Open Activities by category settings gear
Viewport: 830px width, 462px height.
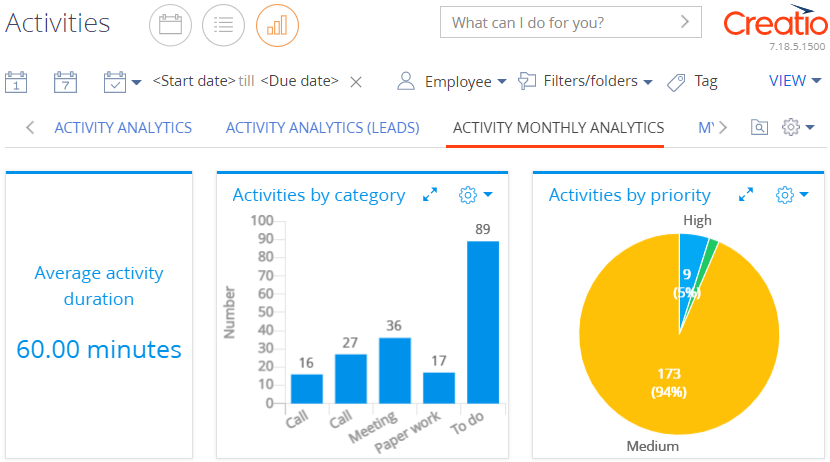[x=475, y=195]
